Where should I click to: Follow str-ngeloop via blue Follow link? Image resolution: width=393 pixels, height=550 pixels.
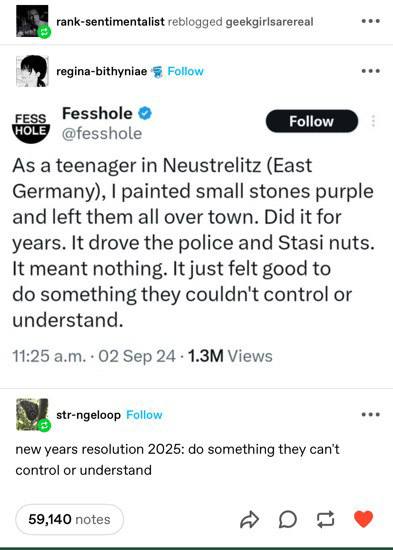tap(144, 415)
